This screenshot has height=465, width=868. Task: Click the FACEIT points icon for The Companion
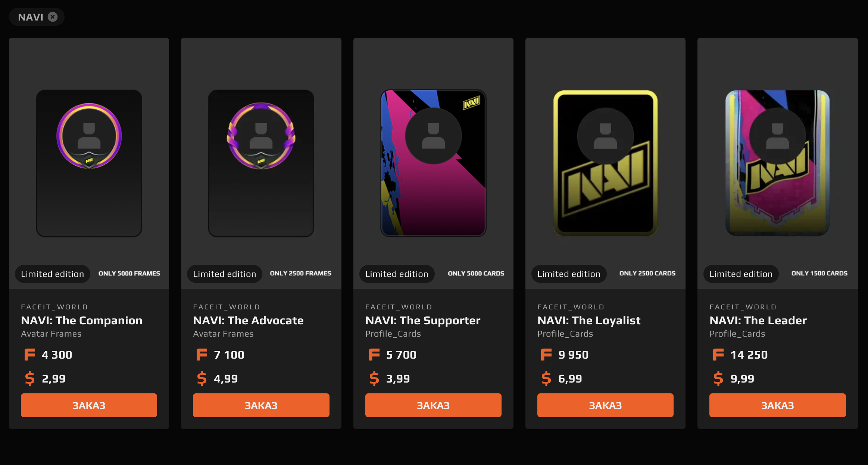tap(30, 355)
